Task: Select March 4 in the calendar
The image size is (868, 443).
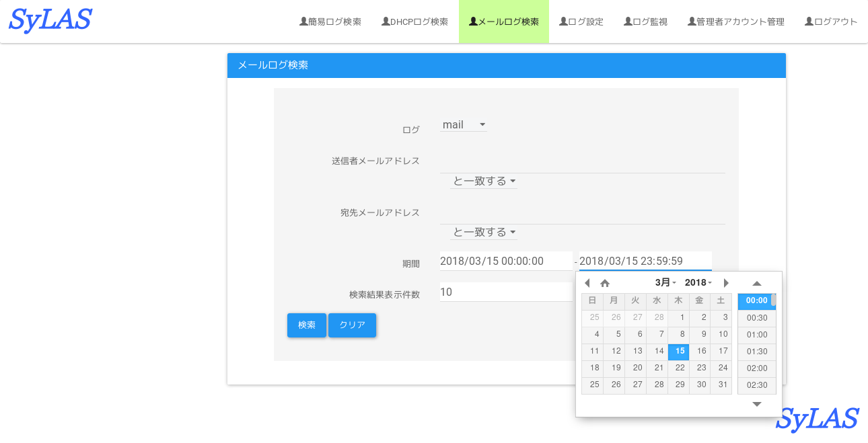Action: point(593,334)
